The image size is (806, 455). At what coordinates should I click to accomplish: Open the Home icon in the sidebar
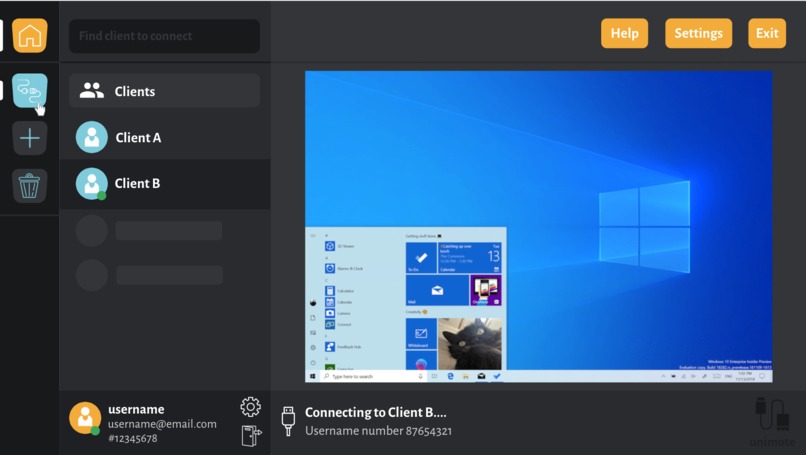click(30, 35)
